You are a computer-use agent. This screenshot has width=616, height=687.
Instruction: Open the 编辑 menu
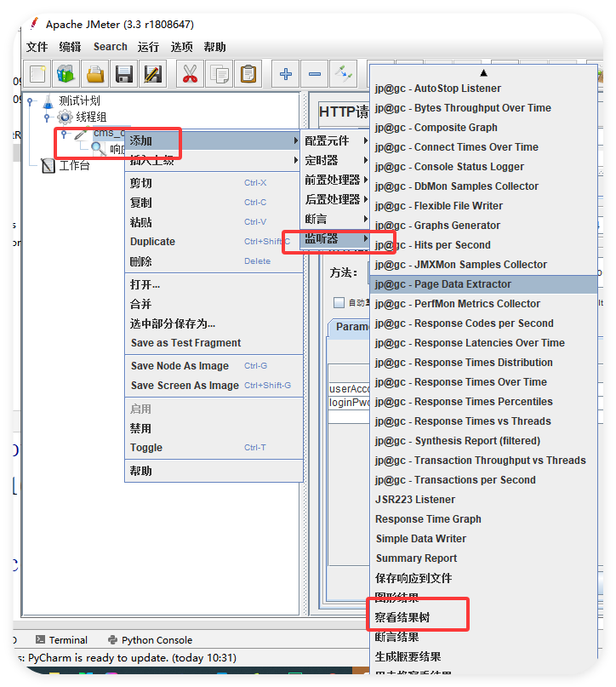tap(70, 47)
